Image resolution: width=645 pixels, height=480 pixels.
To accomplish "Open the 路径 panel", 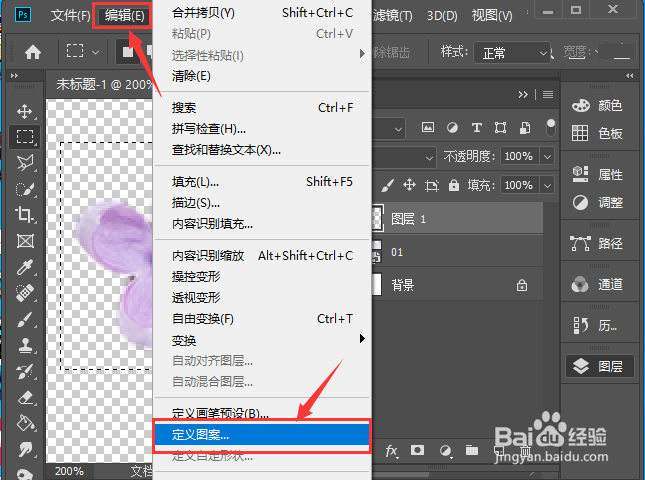I will [x=597, y=243].
